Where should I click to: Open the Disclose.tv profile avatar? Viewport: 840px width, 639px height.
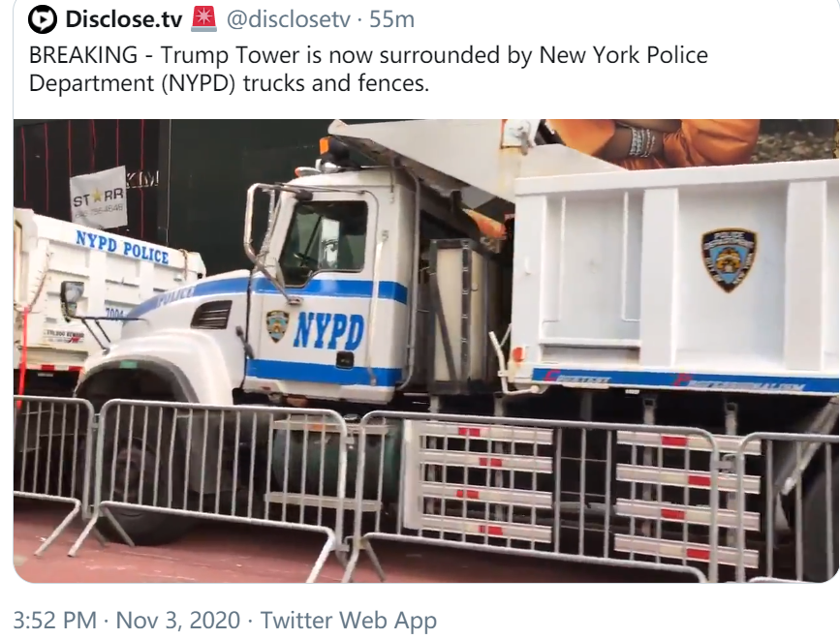point(43,19)
